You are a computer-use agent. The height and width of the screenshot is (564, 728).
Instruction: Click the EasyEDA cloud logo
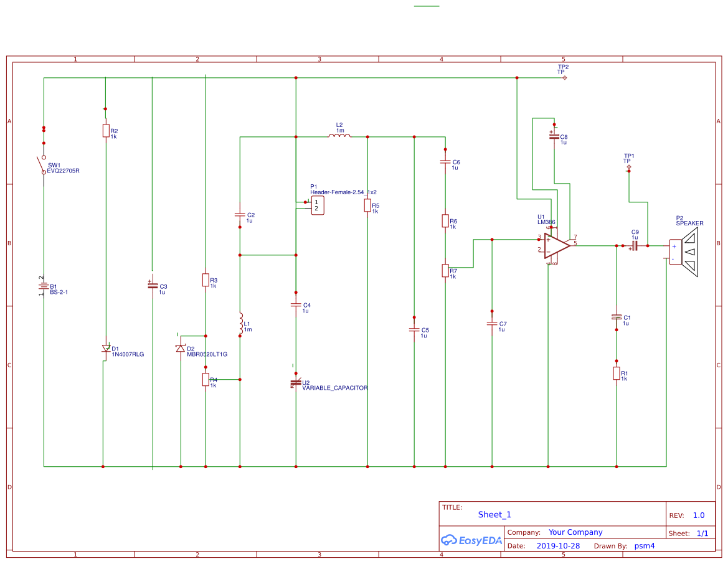pyautogui.click(x=471, y=540)
